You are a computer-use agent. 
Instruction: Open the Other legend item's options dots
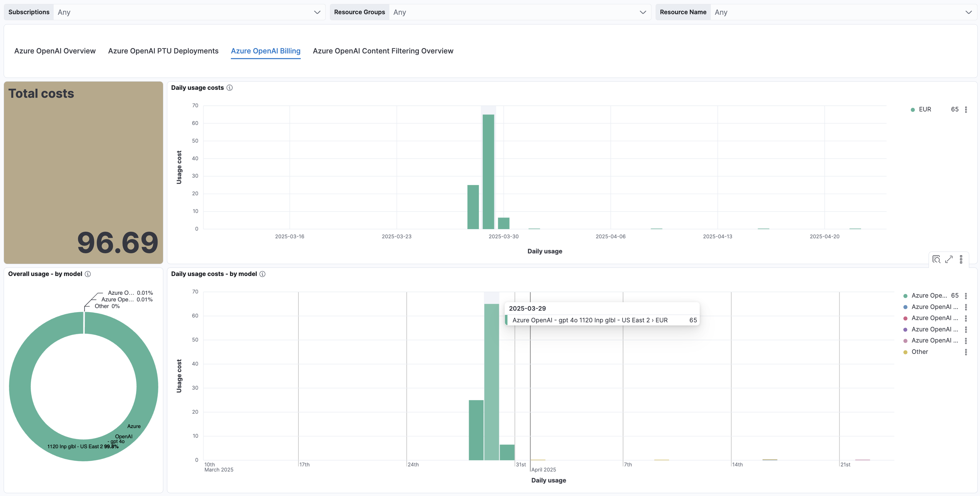point(966,352)
